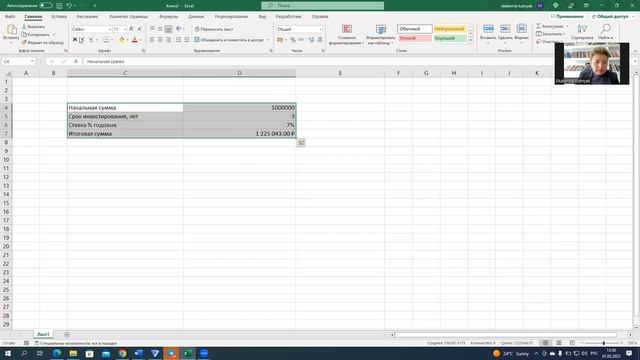The height and width of the screenshot is (360, 640).
Task: Click Вырезать (cut) button
Action: (x=33, y=27)
